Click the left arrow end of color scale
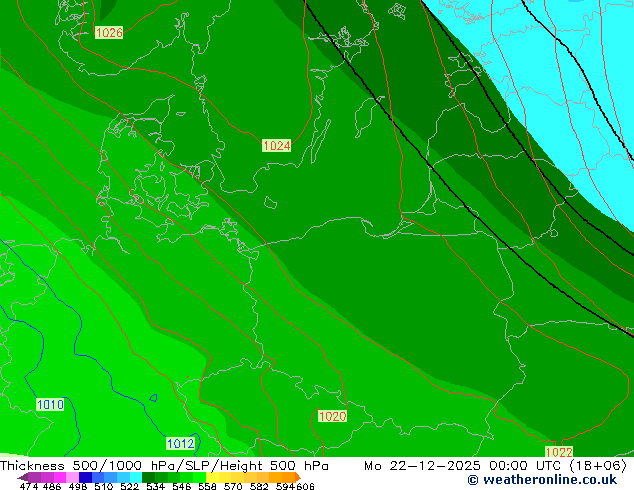634x490 pixels. [x=23, y=478]
